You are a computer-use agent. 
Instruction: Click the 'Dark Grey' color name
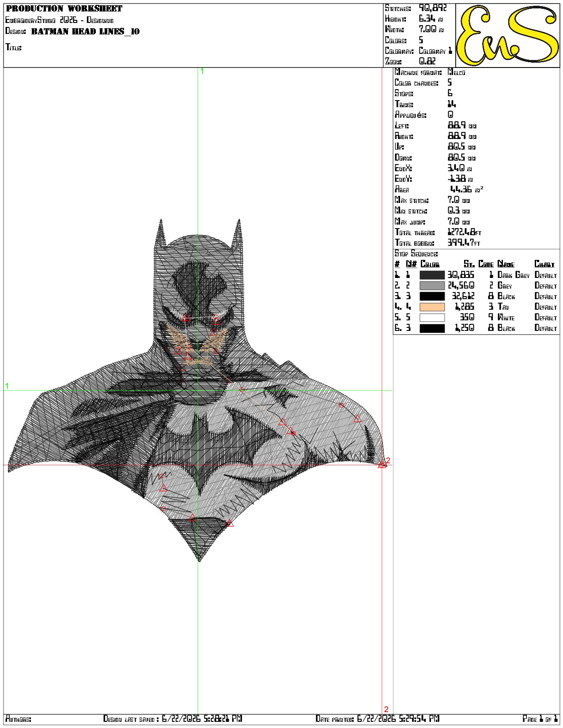[513, 275]
